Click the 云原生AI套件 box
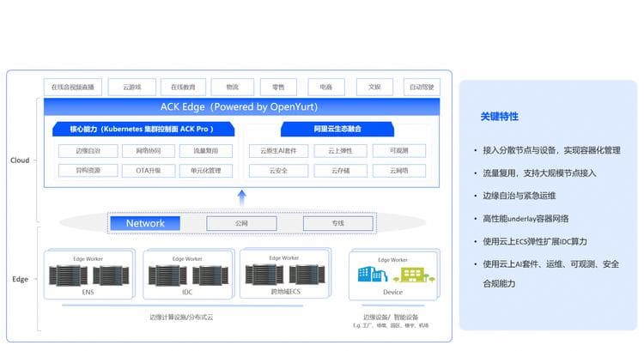Viewport: 644px width, 351px height. click(x=278, y=151)
